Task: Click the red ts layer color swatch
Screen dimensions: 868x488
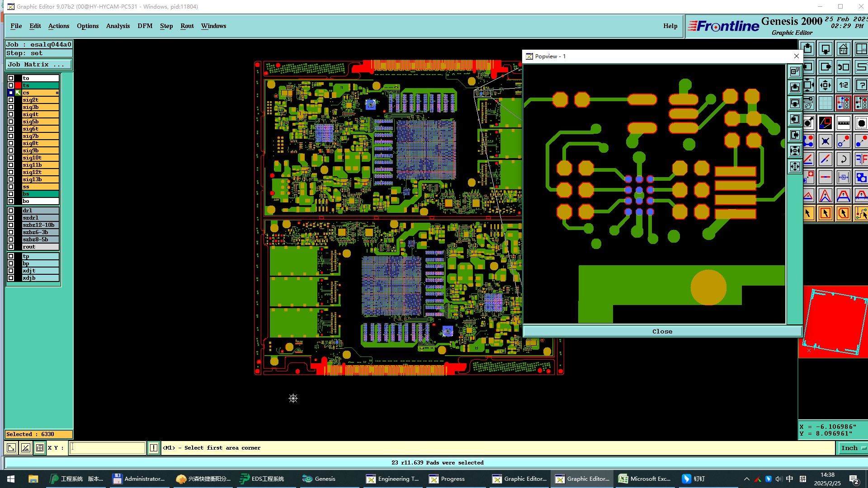Action: coord(18,85)
